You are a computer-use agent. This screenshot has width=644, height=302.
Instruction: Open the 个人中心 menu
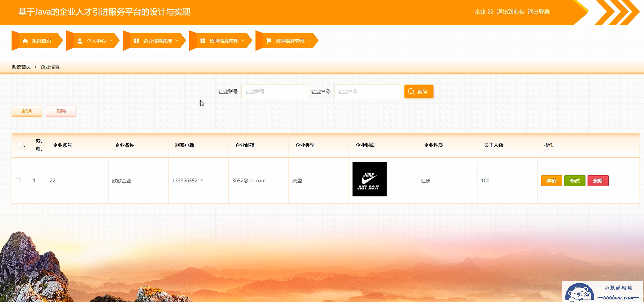point(93,41)
